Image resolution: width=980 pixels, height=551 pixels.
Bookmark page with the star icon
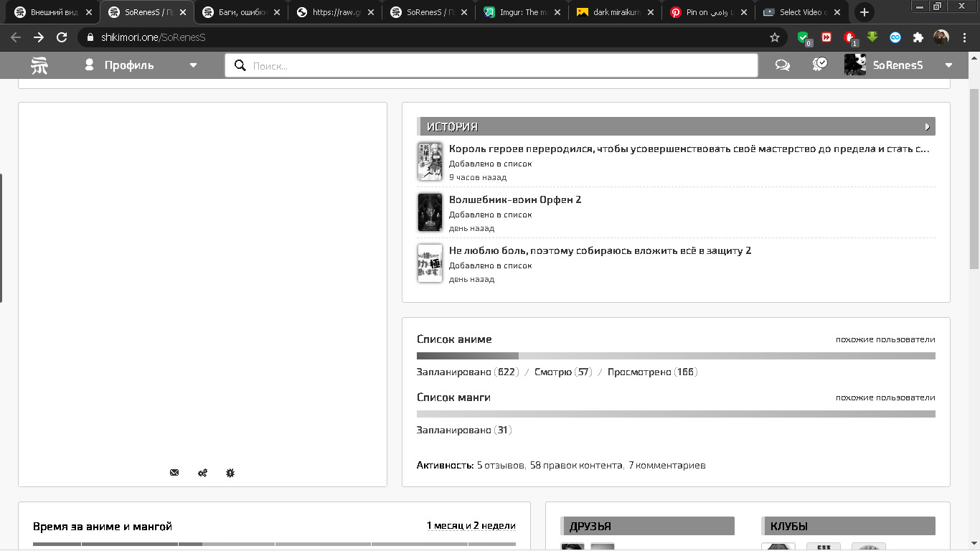pos(775,37)
